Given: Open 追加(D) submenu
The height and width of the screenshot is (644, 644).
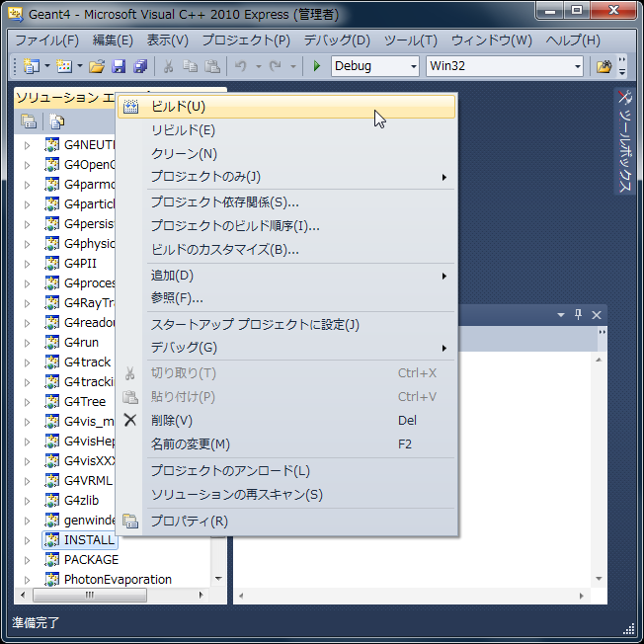Looking at the screenshot, I should click(x=286, y=276).
